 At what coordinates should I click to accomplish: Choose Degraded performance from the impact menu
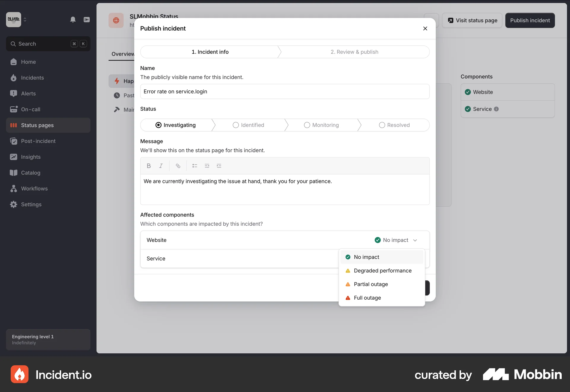pyautogui.click(x=383, y=271)
